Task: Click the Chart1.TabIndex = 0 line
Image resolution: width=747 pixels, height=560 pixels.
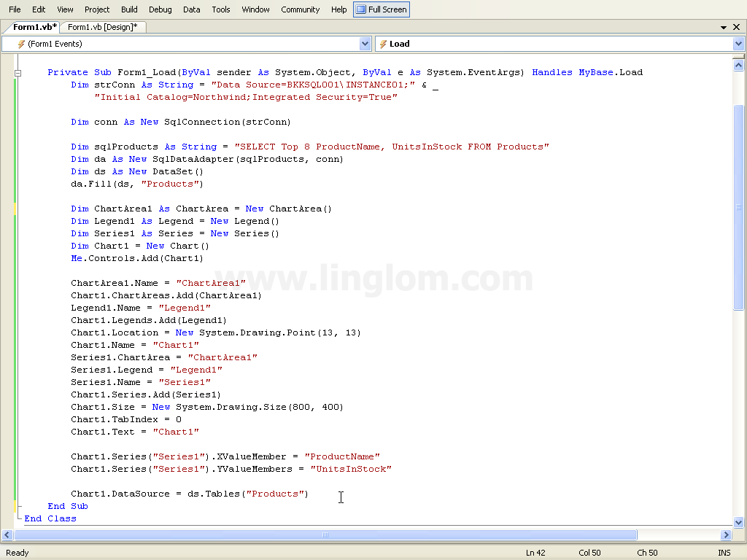Action: (126, 419)
